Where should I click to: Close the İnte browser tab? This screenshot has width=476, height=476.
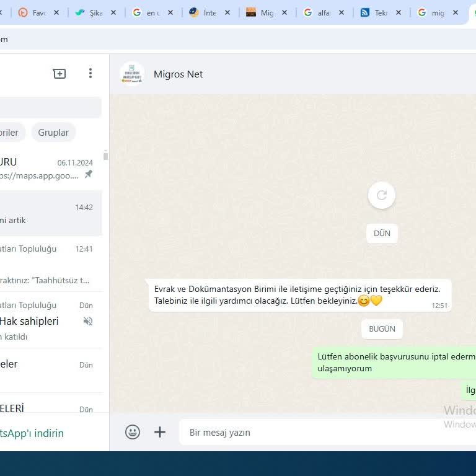227,12
